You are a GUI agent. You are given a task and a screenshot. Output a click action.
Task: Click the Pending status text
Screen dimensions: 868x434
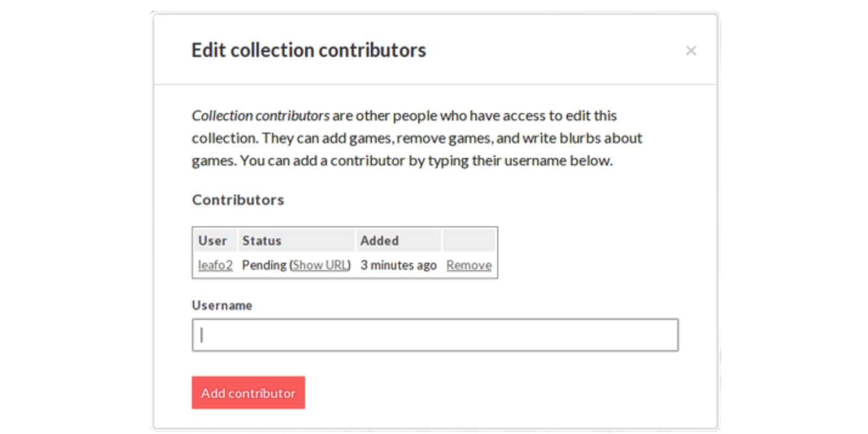[265, 265]
